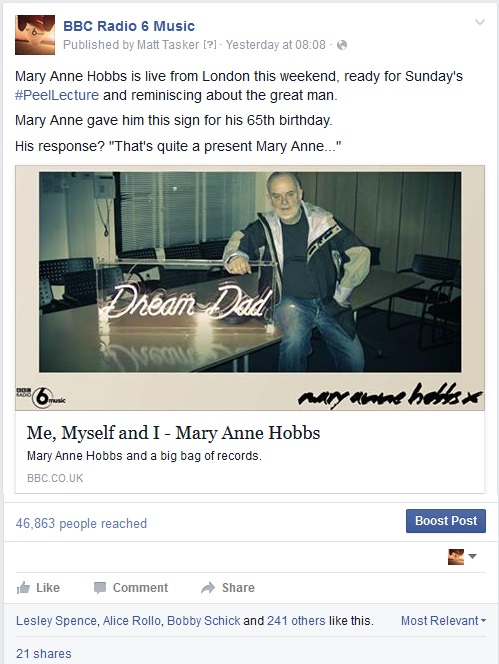Viewport: 499px width, 664px height.
Task: Open the post options chevron menu
Action: tap(480, 22)
